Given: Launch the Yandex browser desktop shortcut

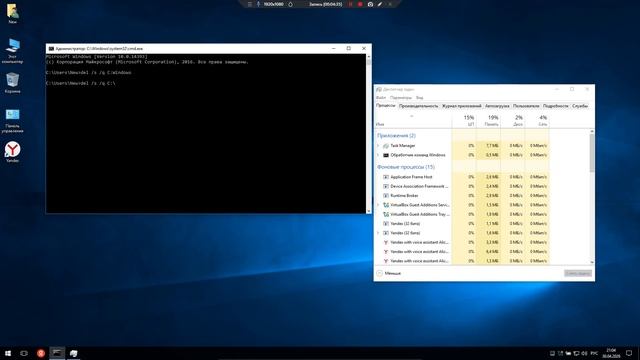Looking at the screenshot, I should tap(13, 152).
